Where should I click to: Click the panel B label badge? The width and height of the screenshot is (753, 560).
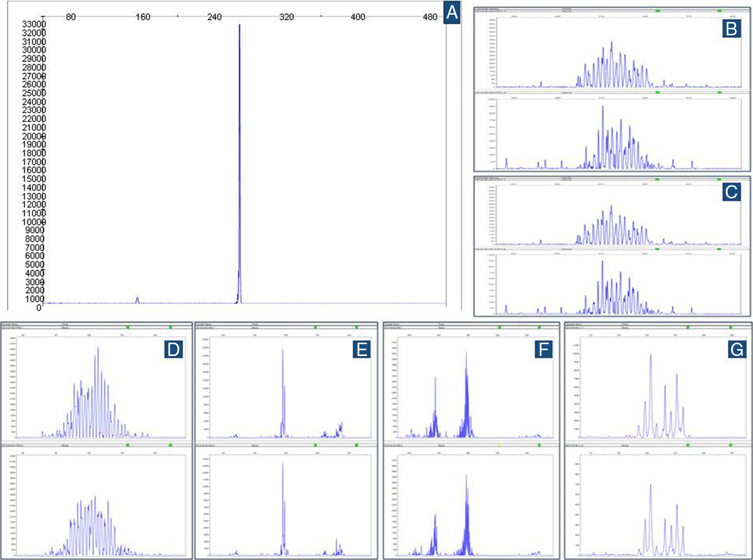click(731, 29)
